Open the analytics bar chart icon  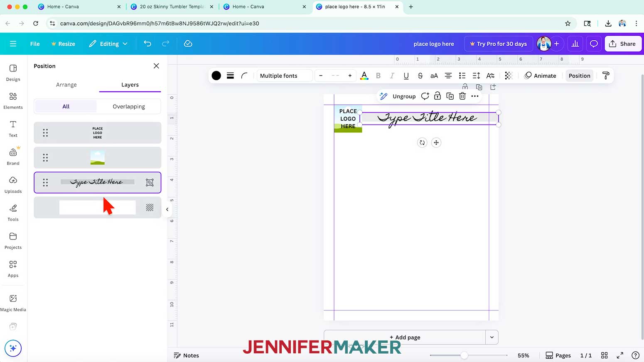coord(575,44)
